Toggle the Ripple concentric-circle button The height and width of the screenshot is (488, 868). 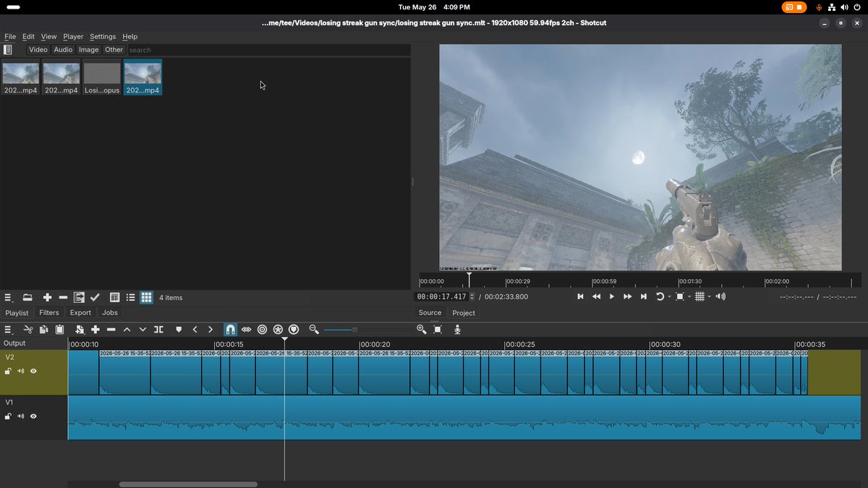point(263,330)
